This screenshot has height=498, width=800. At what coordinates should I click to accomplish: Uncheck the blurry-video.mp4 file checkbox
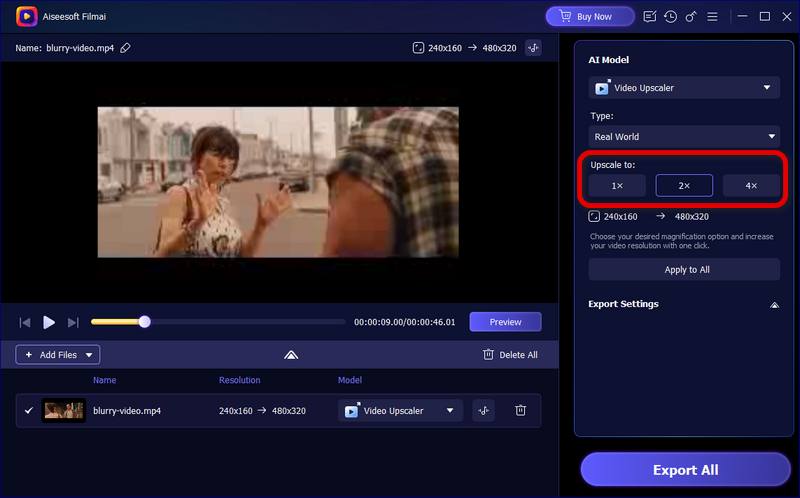coord(28,410)
